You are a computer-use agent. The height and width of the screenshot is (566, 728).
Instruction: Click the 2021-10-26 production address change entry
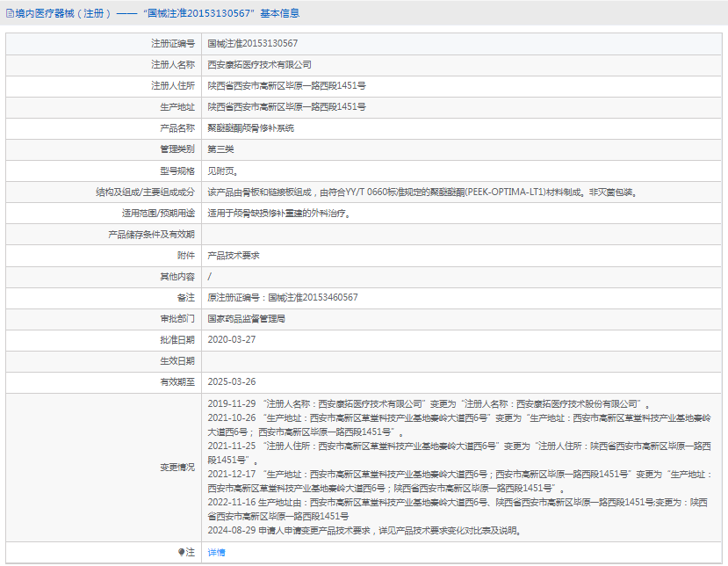point(459,424)
